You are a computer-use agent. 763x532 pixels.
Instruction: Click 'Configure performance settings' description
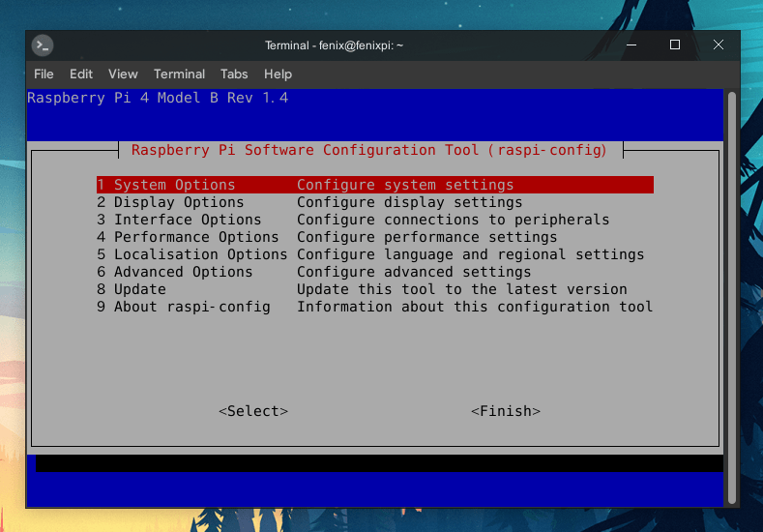coord(427,237)
